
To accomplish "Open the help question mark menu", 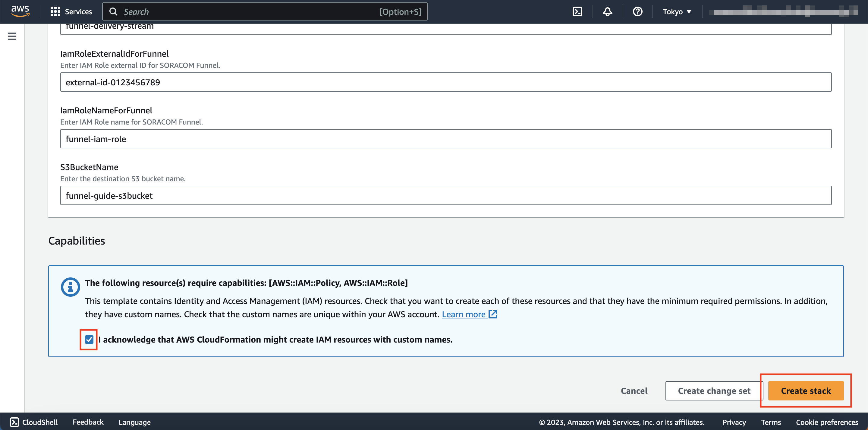I will tap(637, 12).
